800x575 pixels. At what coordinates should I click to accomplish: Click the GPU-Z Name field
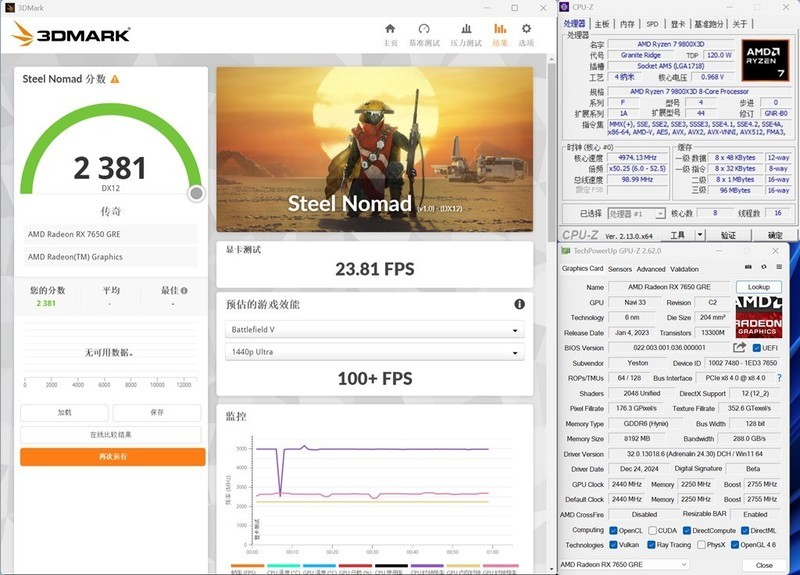[669, 287]
